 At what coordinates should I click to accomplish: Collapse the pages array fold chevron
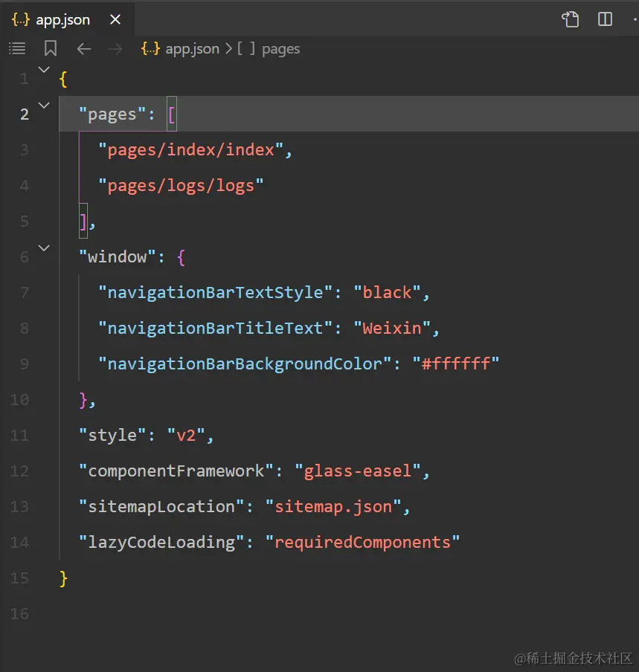click(44, 105)
